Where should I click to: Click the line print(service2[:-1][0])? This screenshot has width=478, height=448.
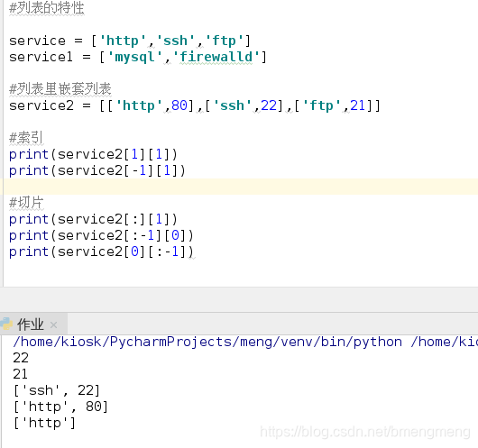click(x=101, y=235)
